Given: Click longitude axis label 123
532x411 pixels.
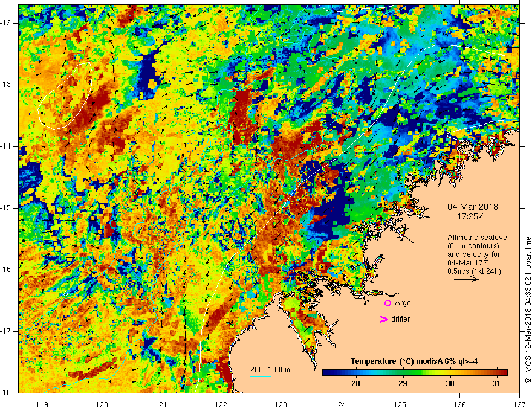Looking at the screenshot, I should (281, 404).
